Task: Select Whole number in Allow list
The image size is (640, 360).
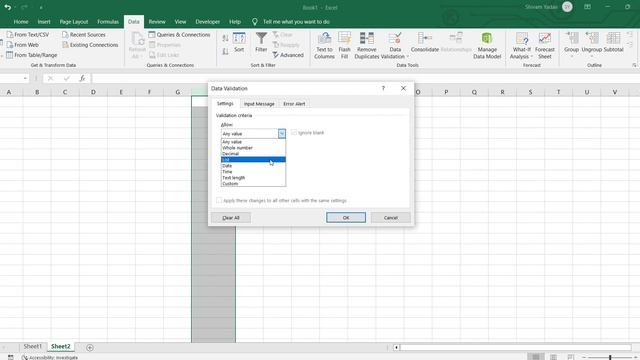Action: [x=253, y=148]
